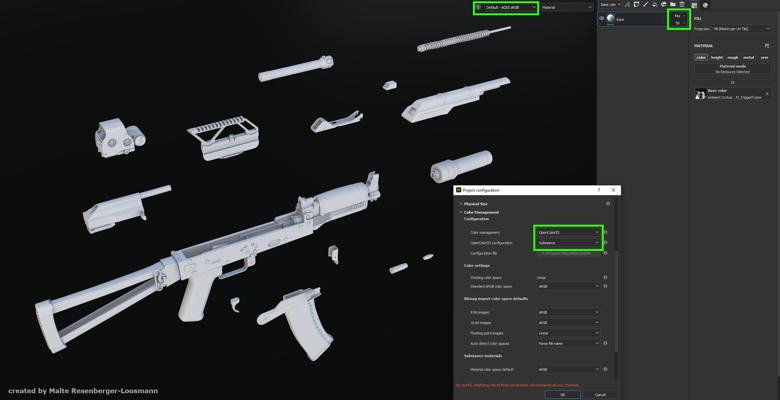Click the delete layer trash icon
780x400 pixels.
point(682,4)
